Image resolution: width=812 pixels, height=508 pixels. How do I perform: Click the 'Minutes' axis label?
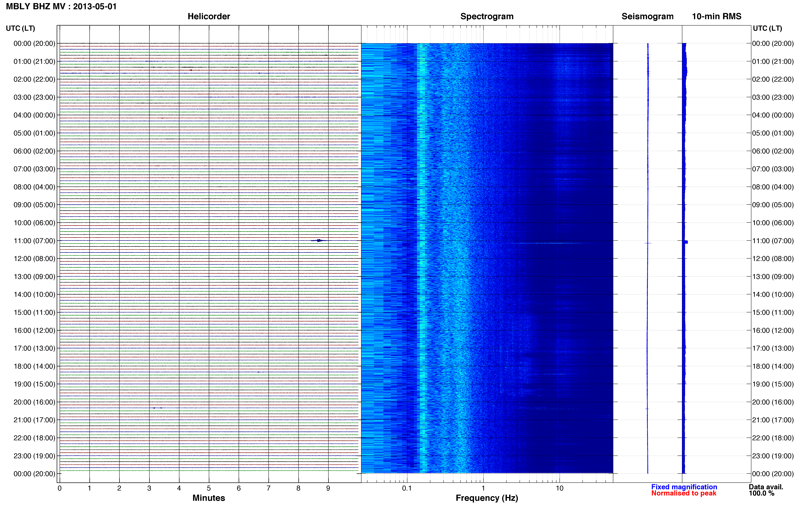tap(209, 498)
